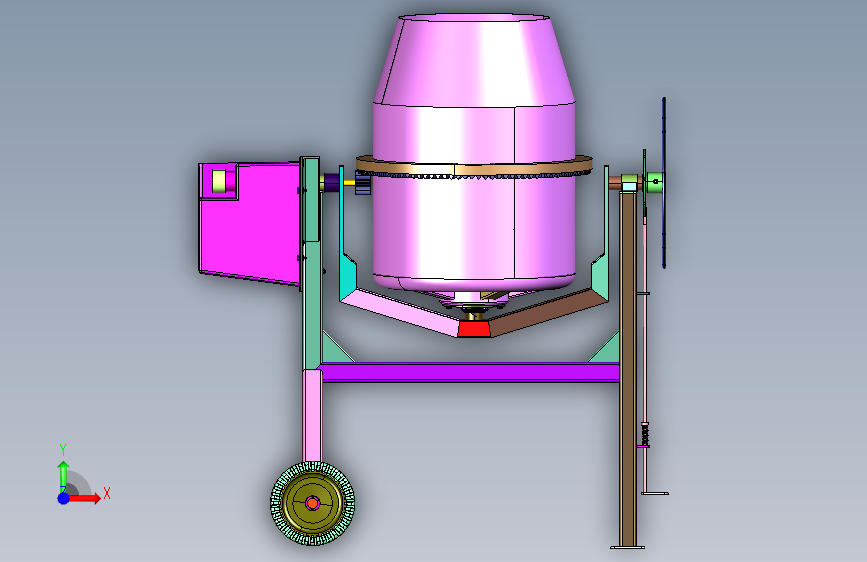Select the red X axis arrow of the triad
Screen dimensions: 867x562
(86, 498)
